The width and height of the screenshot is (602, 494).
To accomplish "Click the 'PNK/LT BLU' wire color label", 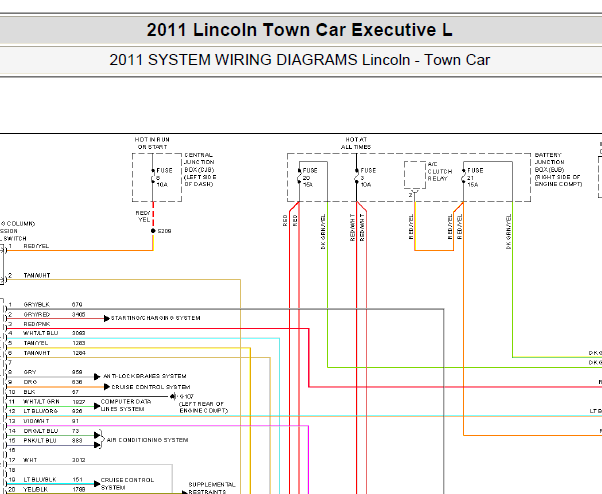I will click(40, 441).
